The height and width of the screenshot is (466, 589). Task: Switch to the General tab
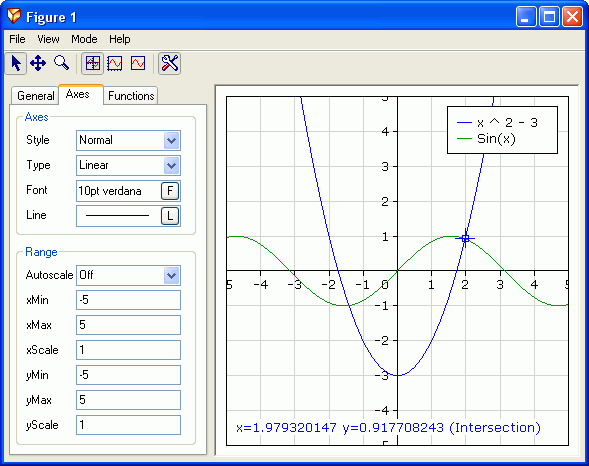click(x=36, y=96)
